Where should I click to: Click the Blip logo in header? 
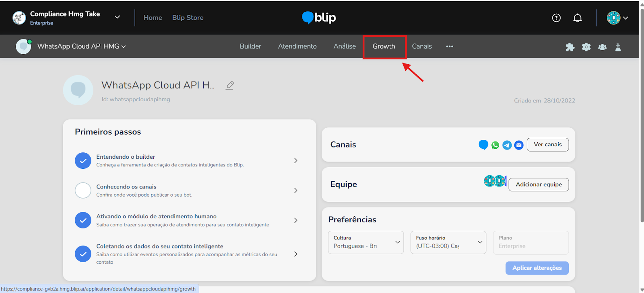(319, 17)
